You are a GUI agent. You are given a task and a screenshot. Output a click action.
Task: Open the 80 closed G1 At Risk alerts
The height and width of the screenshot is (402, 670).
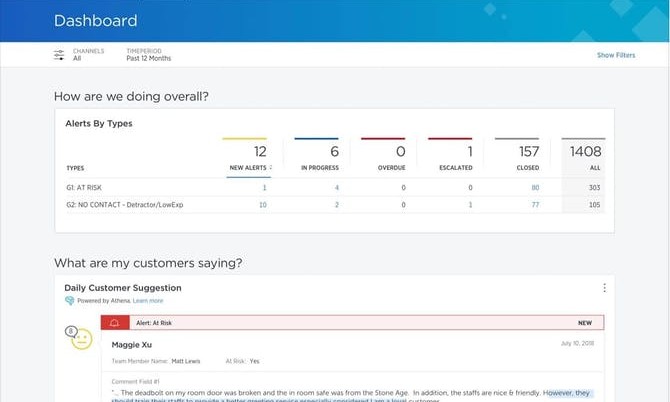point(535,187)
